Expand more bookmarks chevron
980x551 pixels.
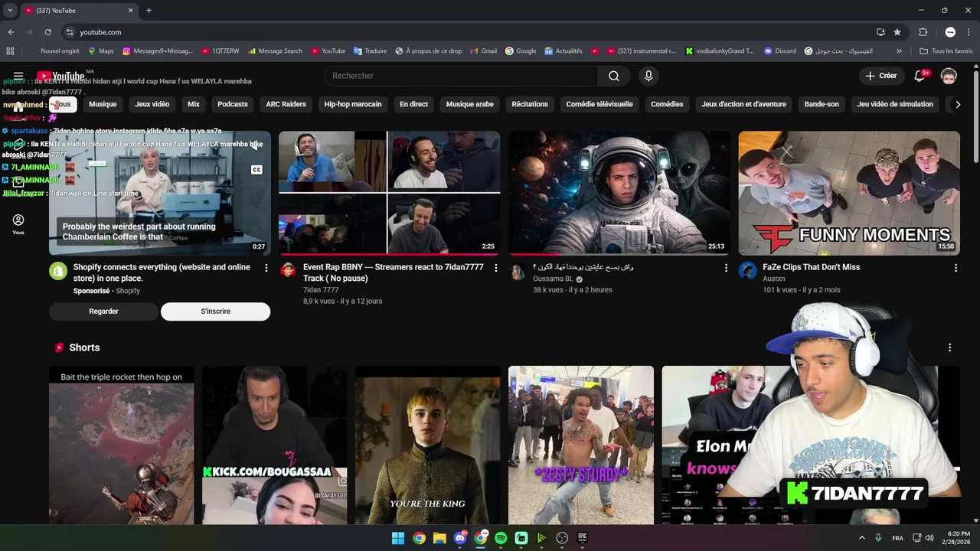tap(899, 51)
